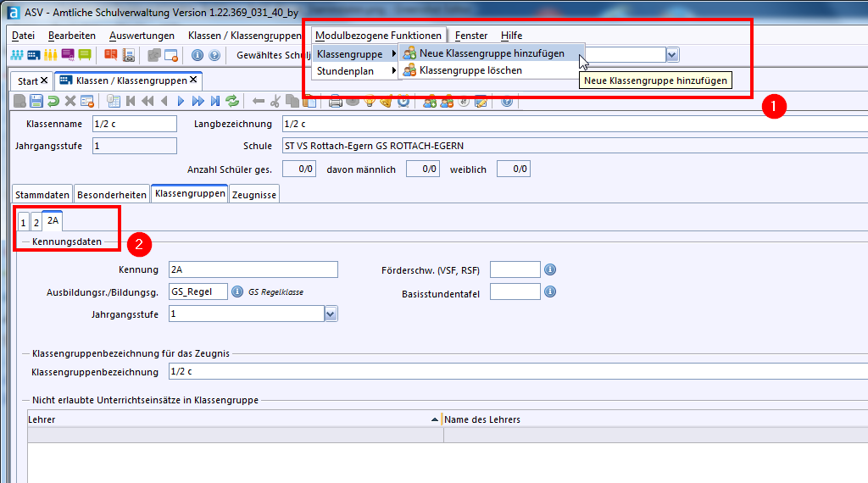Open the Gewähltes Schuljahr dropdown arrow

[x=672, y=54]
